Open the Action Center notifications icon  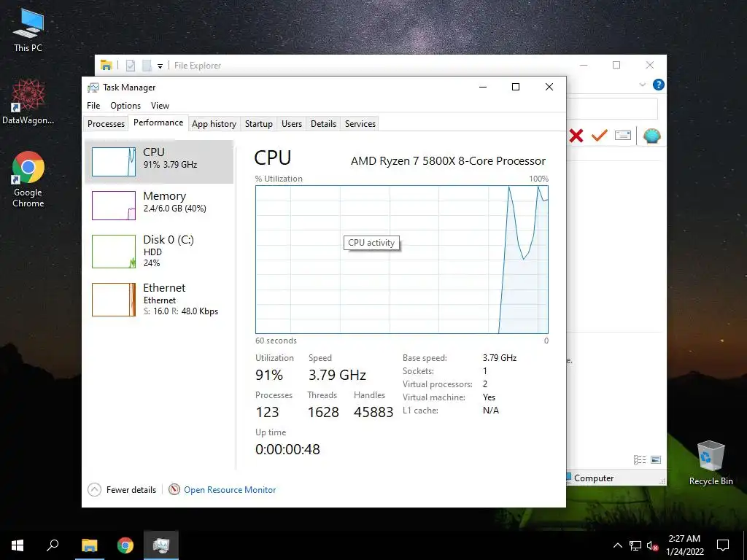[x=723, y=545]
